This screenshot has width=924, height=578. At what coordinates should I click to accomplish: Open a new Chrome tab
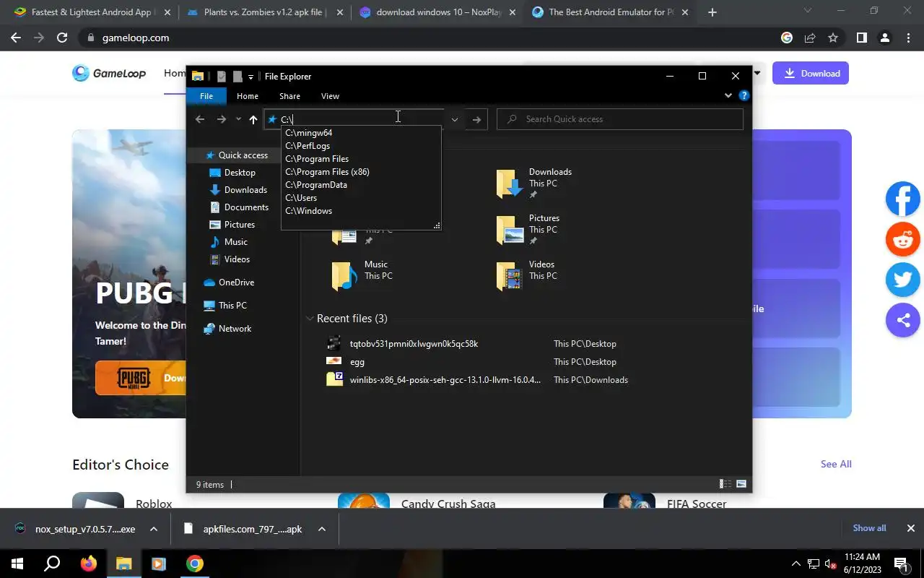712,12
